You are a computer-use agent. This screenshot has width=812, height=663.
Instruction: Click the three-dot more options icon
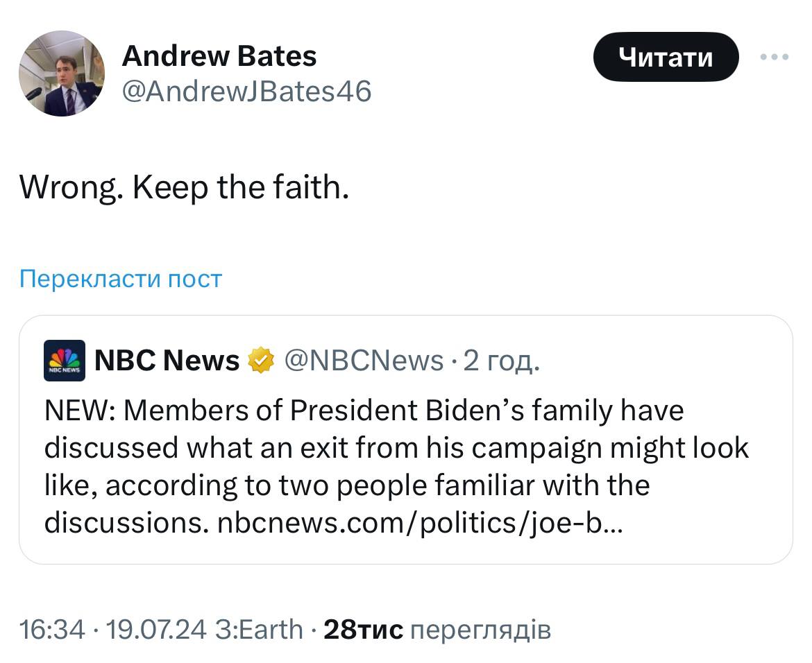(x=775, y=57)
